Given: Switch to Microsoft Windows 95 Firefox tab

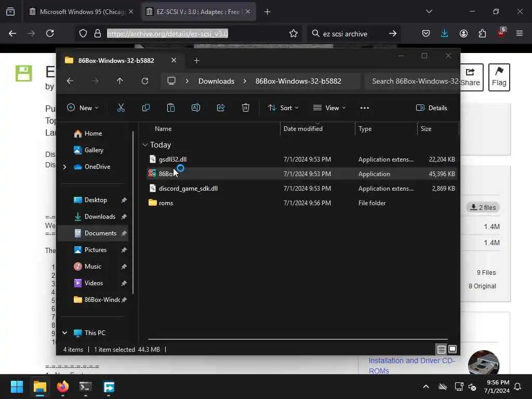Looking at the screenshot, I should tap(82, 12).
